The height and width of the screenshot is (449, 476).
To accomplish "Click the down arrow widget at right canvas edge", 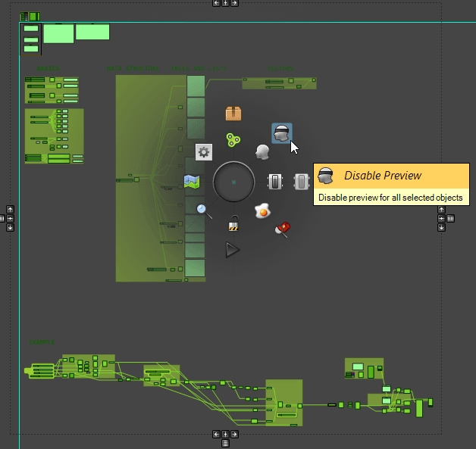I will (x=441, y=227).
